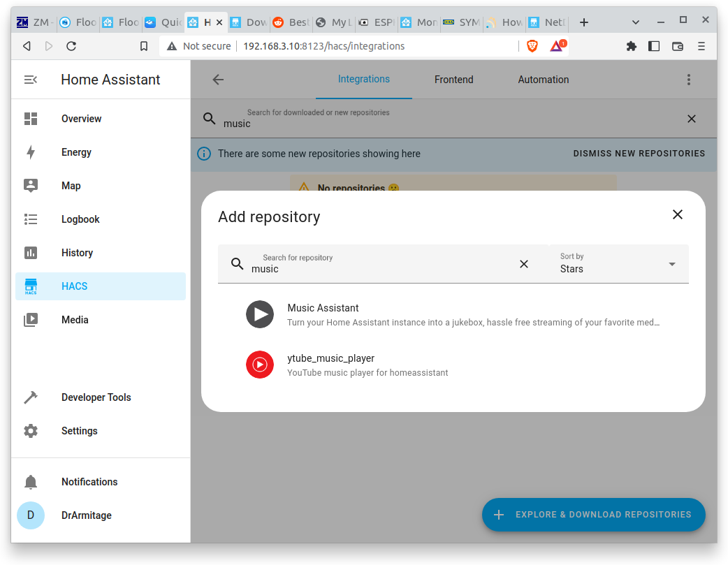The width and height of the screenshot is (728, 565).
Task: Click Dismiss New Repositories
Action: point(639,154)
